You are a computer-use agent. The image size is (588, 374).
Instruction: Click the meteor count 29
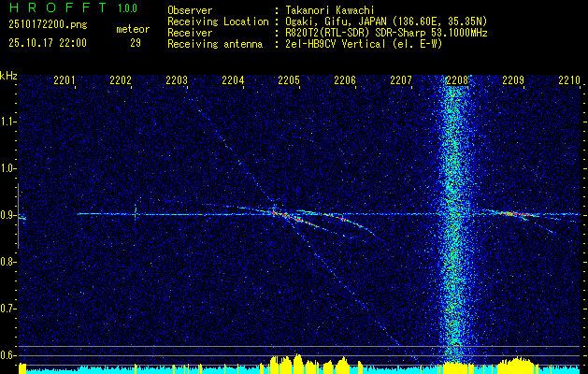pyautogui.click(x=136, y=43)
